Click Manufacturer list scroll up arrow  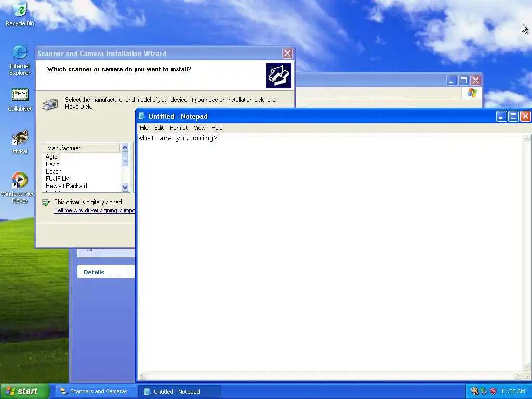tap(125, 147)
